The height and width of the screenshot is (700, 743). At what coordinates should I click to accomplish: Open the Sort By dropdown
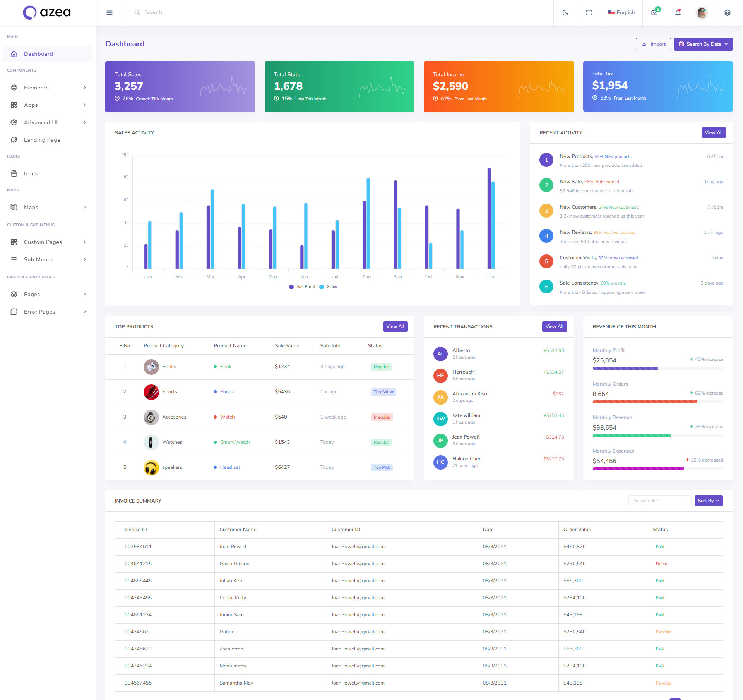click(x=708, y=501)
